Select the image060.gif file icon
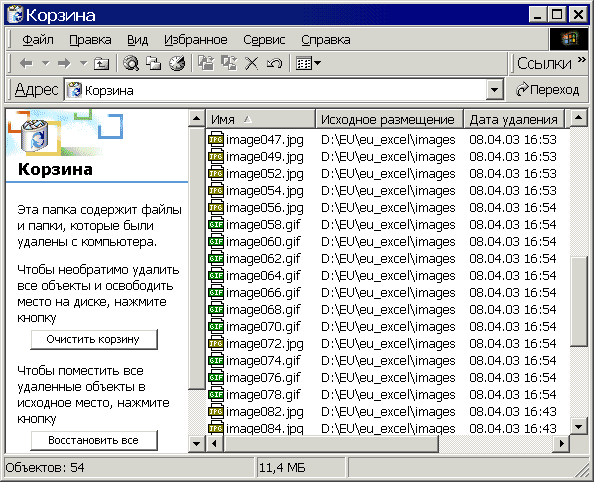594x482 pixels. click(216, 241)
